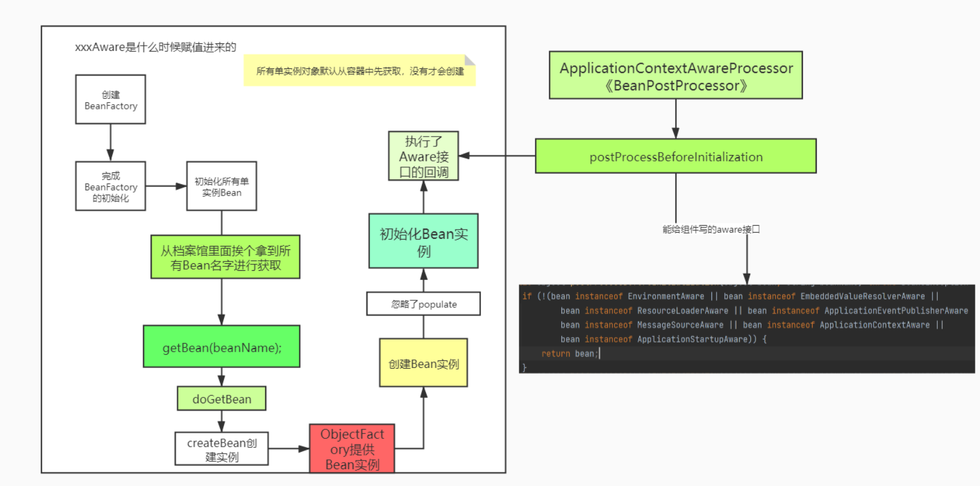Click the label 能给组件写的aware接口
The height and width of the screenshot is (486, 980).
(x=711, y=229)
